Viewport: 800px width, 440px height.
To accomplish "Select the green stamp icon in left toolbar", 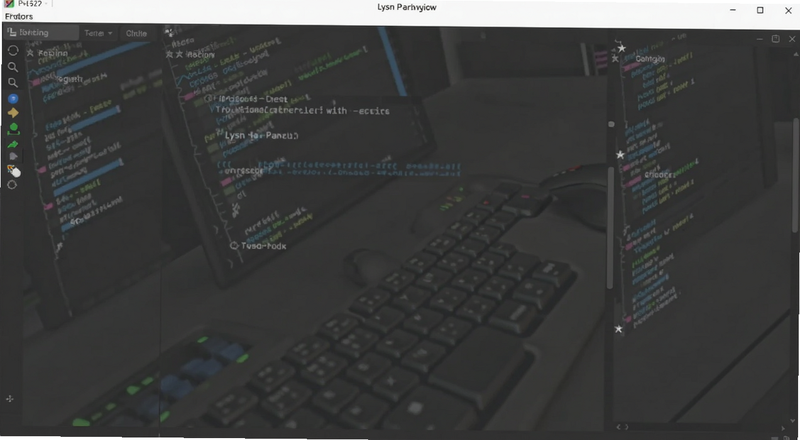I will (x=13, y=129).
